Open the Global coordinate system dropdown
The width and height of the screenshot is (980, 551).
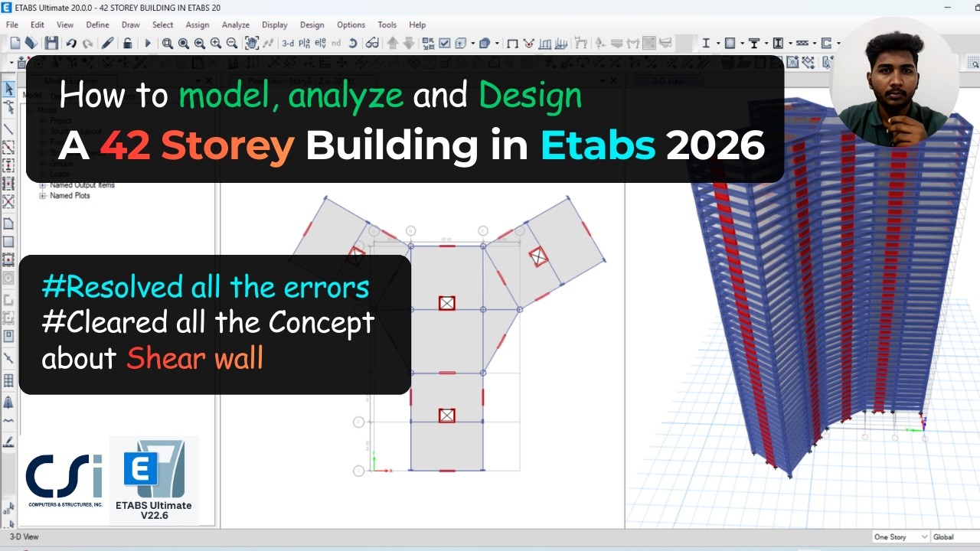coord(955,536)
